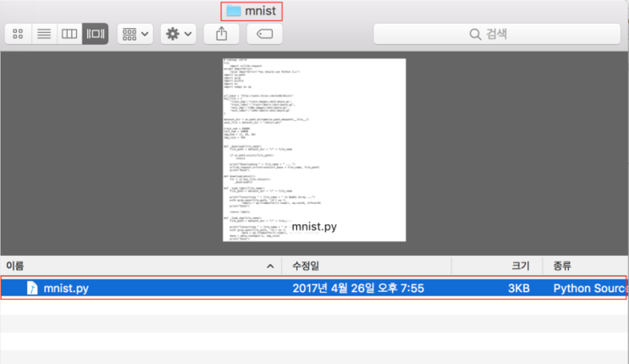Click the edit tags button
This screenshot has height=364, width=629.
264,34
